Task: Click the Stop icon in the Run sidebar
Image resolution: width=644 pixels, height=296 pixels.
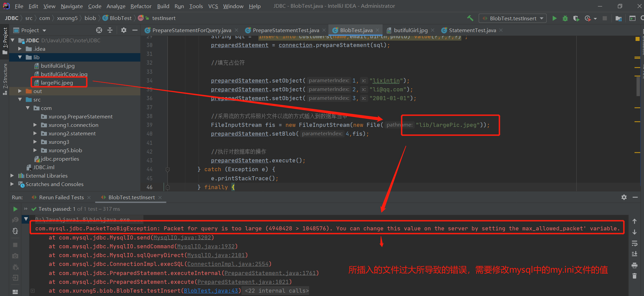Action: pyautogui.click(x=15, y=245)
